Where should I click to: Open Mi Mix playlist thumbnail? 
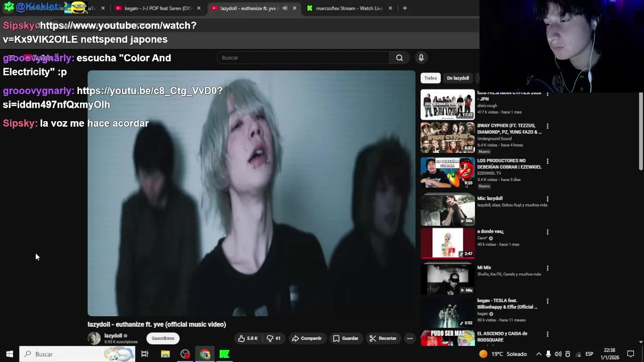[x=448, y=279]
